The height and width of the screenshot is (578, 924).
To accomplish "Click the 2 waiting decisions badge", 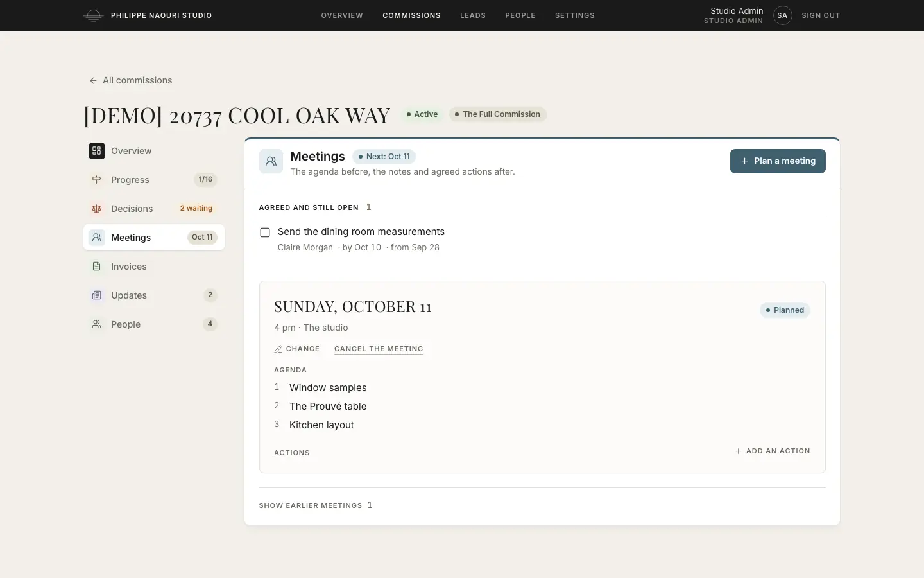I will coord(196,209).
